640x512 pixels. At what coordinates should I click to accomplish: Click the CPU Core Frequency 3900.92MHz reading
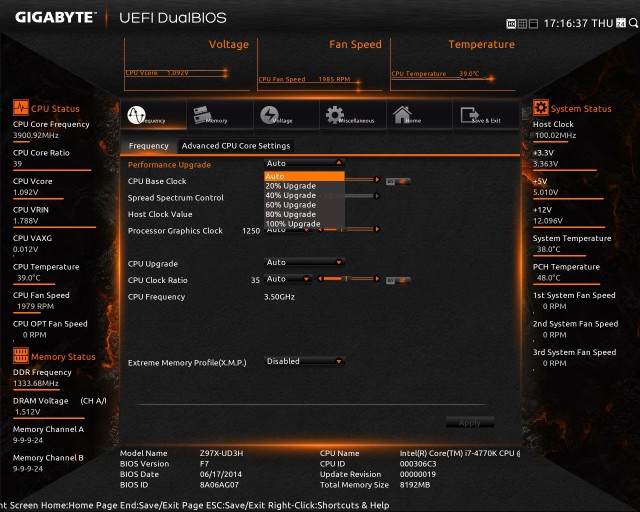click(36, 135)
